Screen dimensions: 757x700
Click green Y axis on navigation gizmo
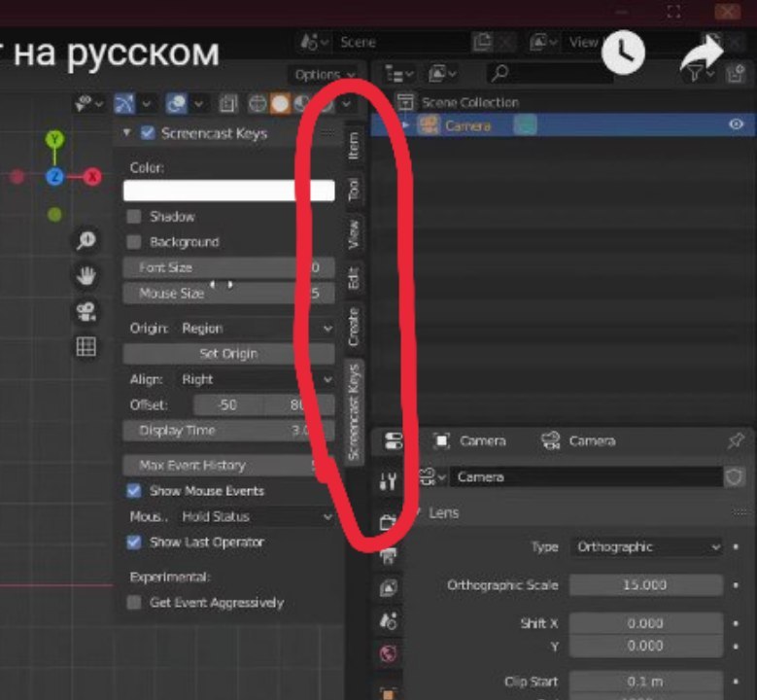tap(54, 140)
